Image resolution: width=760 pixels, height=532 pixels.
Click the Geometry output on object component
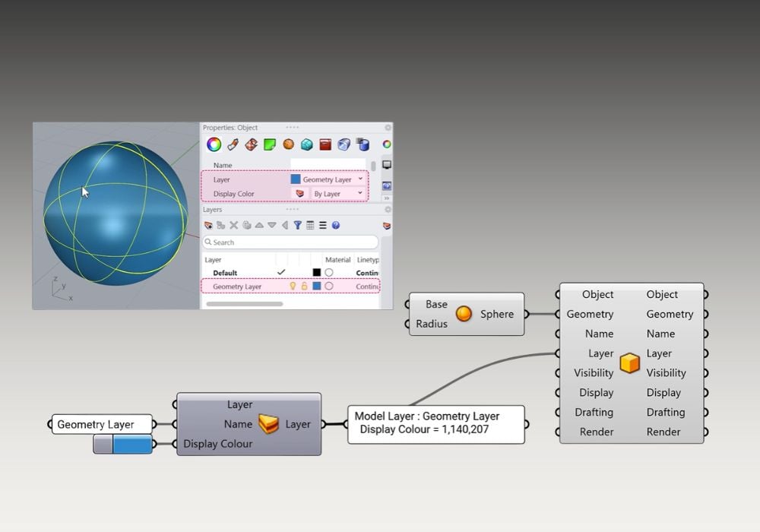(x=670, y=314)
